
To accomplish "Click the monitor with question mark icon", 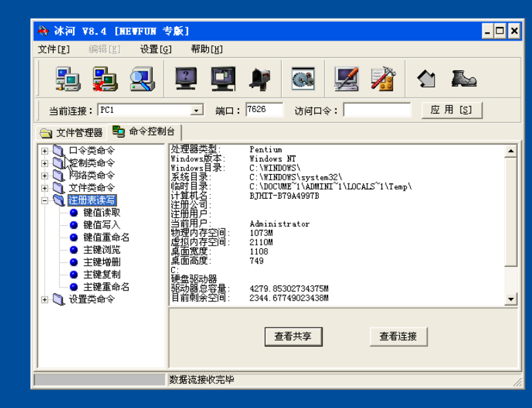I will (186, 79).
